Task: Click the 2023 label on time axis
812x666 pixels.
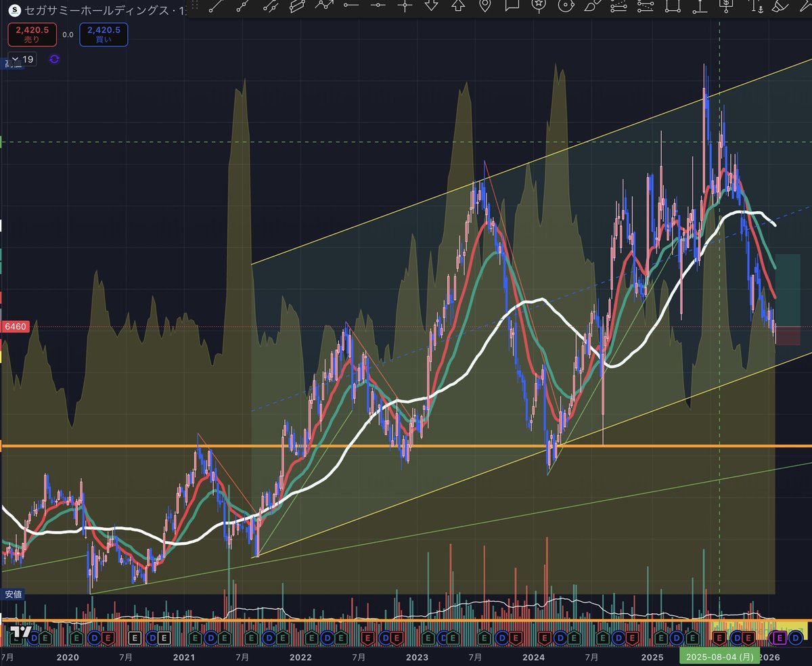Action: click(418, 657)
